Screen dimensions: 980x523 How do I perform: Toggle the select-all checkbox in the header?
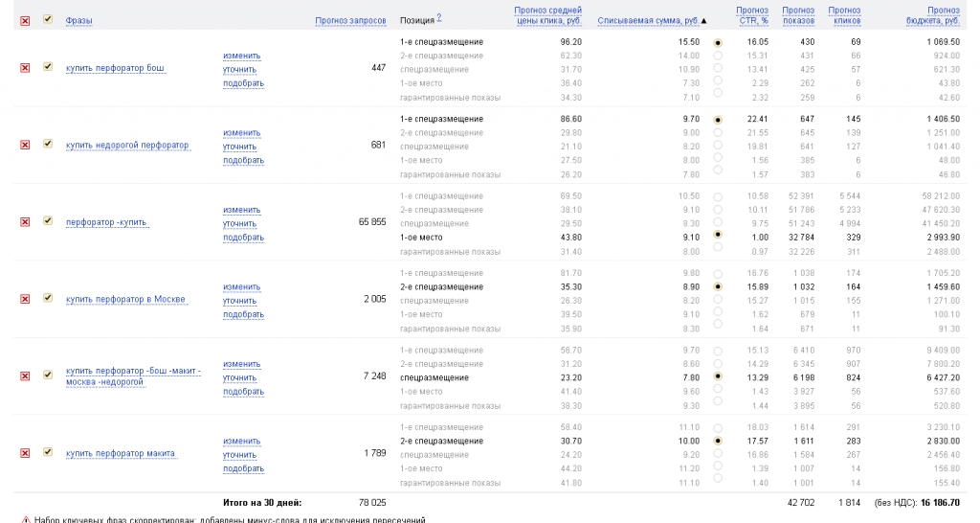[x=48, y=19]
